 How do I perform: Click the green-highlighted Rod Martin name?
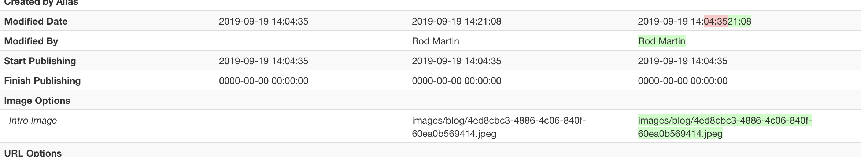point(661,41)
